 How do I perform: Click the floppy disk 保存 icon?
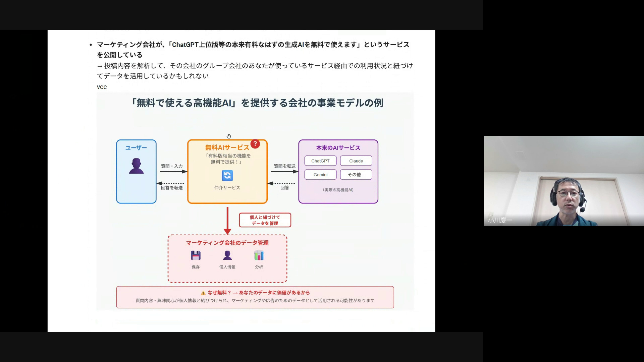point(196,255)
